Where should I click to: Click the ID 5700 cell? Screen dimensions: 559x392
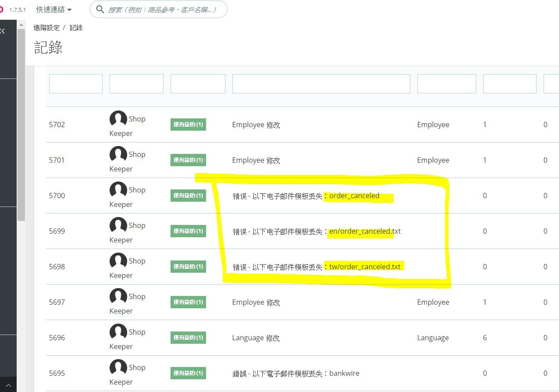[57, 196]
